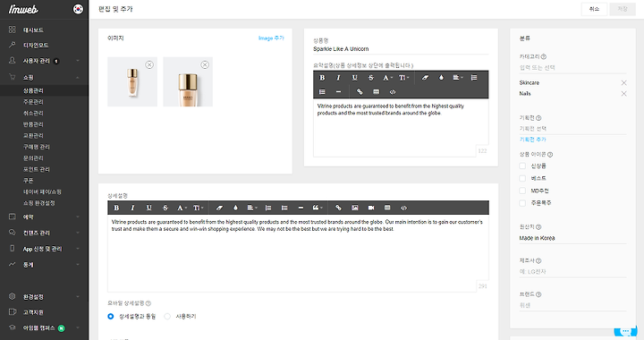Remove the Skincare category
The height and width of the screenshot is (340, 644).
coord(624,83)
